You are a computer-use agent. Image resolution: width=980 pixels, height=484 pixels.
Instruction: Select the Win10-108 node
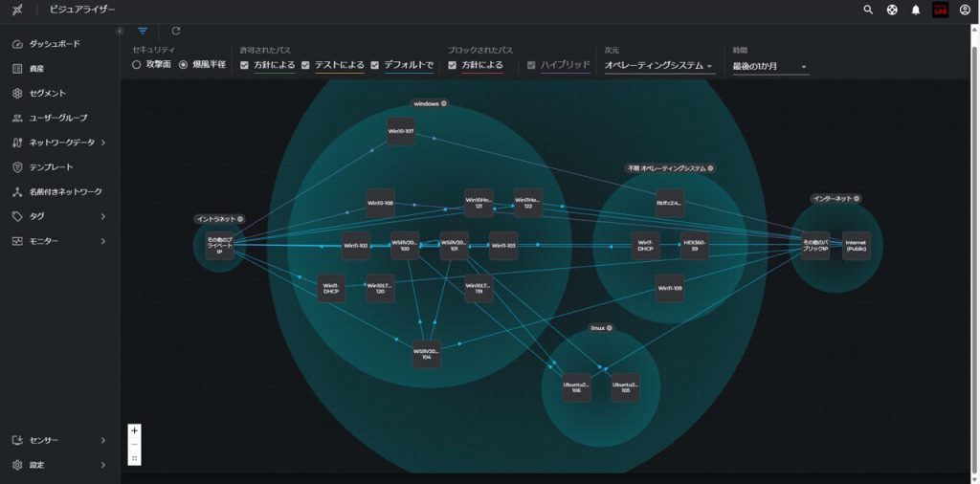pos(380,203)
